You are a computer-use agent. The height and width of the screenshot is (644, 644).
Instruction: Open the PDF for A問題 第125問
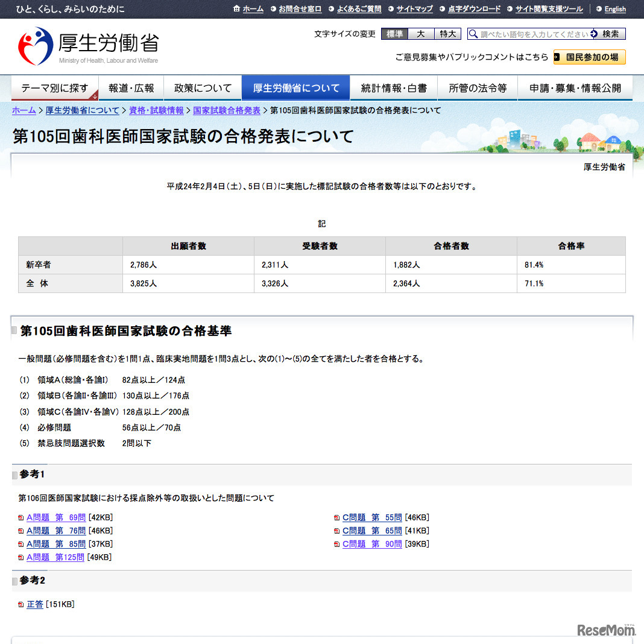[x=54, y=557]
